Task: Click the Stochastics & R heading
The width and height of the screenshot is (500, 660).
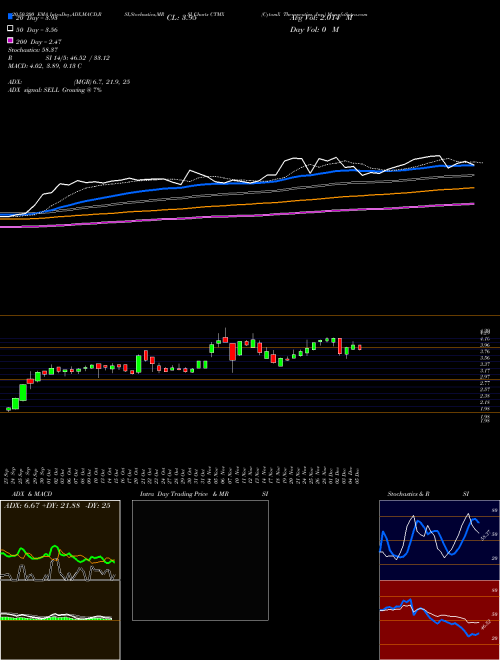Action: click(408, 494)
